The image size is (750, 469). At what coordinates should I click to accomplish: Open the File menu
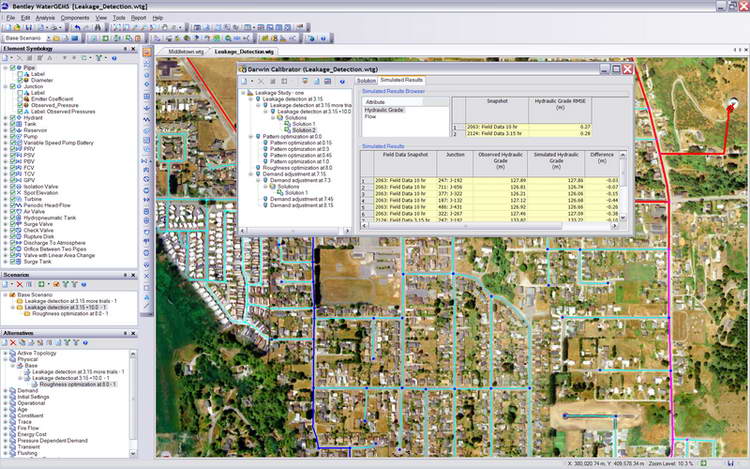pyautogui.click(x=11, y=18)
